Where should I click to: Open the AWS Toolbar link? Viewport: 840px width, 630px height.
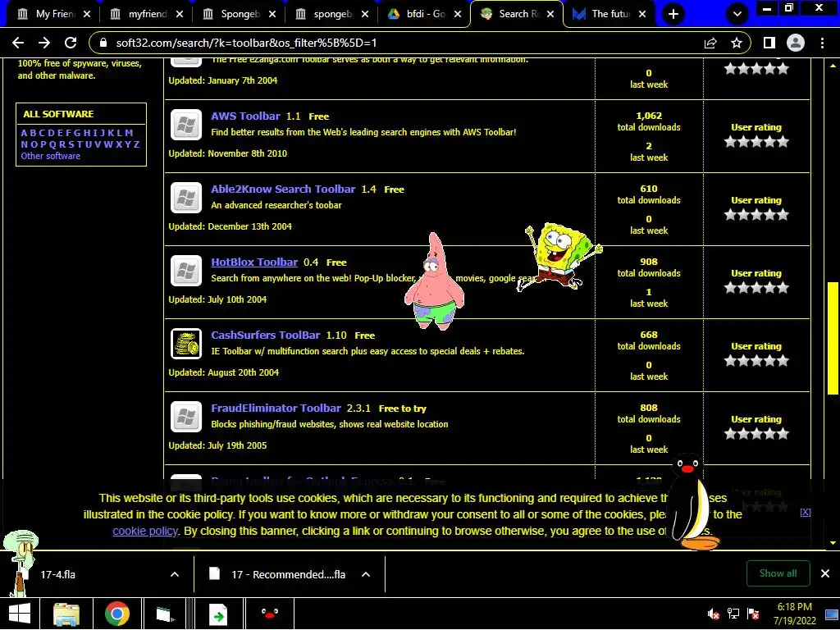click(x=245, y=116)
